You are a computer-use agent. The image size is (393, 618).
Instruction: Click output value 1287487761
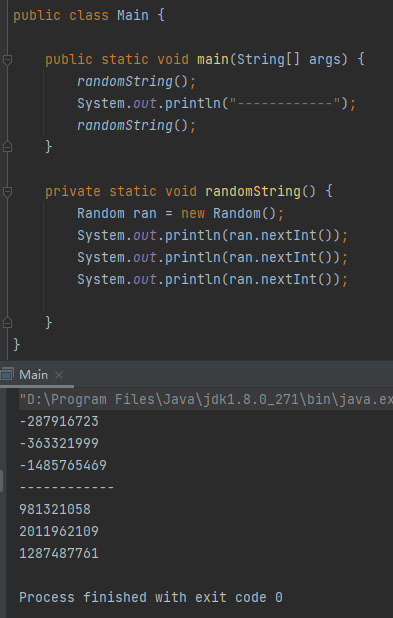pyautogui.click(x=59, y=554)
